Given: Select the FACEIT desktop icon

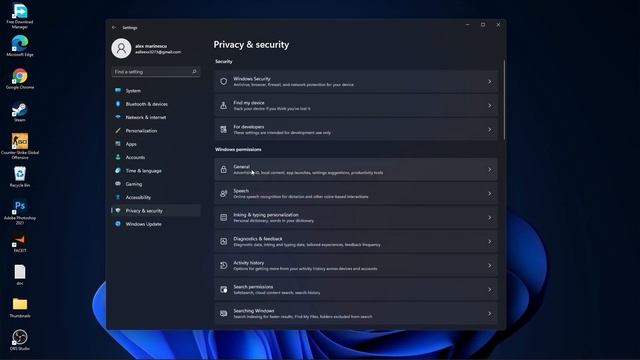Looking at the screenshot, I should click(20, 243).
